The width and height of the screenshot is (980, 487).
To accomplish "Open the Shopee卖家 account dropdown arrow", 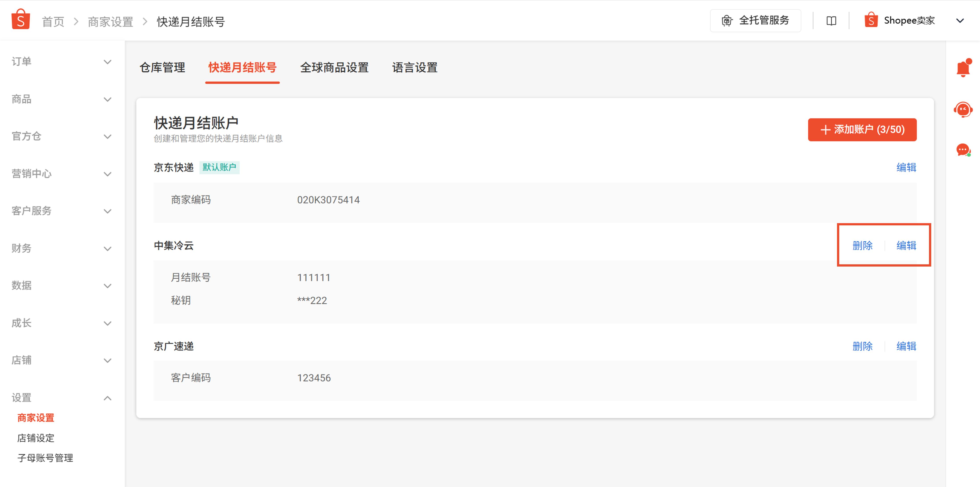I will (960, 20).
